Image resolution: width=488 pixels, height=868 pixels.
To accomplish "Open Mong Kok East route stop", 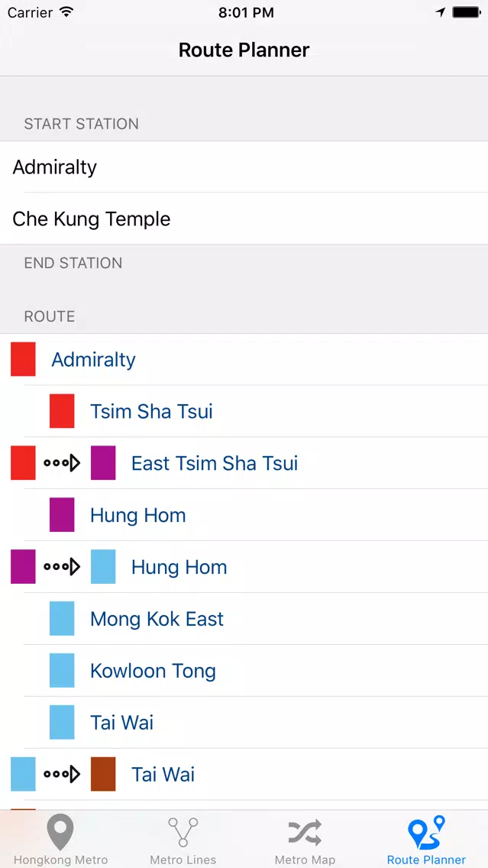I will (x=157, y=619).
